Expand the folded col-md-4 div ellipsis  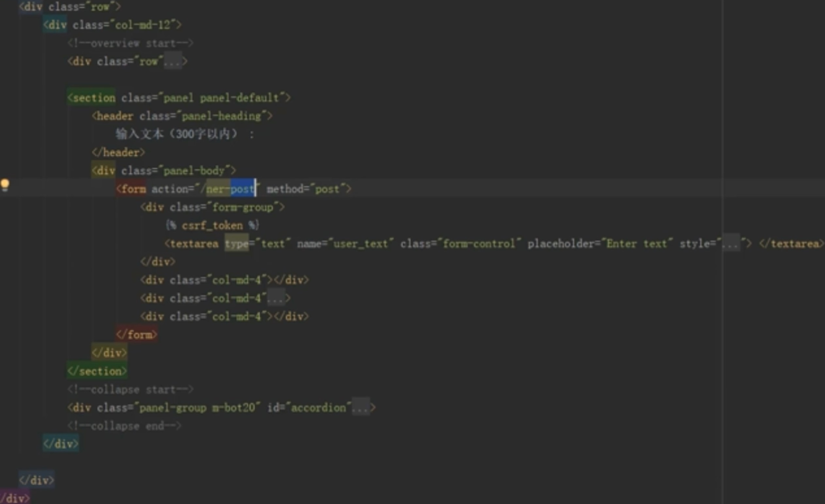click(276, 298)
